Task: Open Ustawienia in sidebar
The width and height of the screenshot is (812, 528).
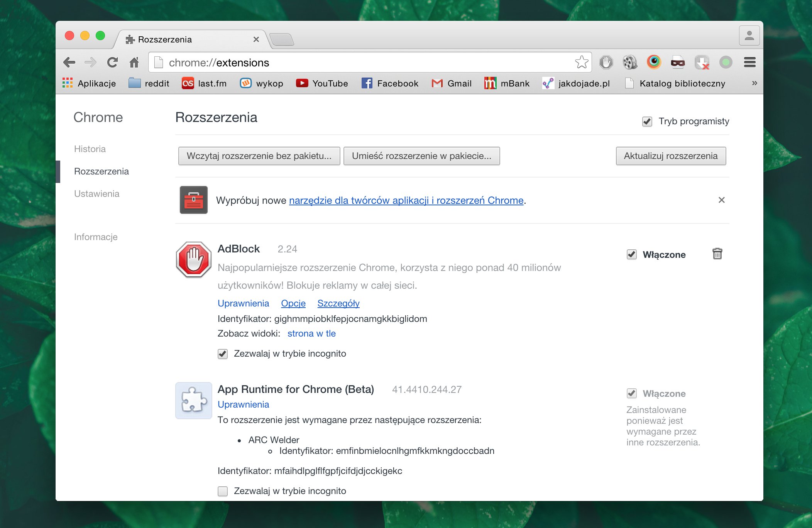Action: 96,194
